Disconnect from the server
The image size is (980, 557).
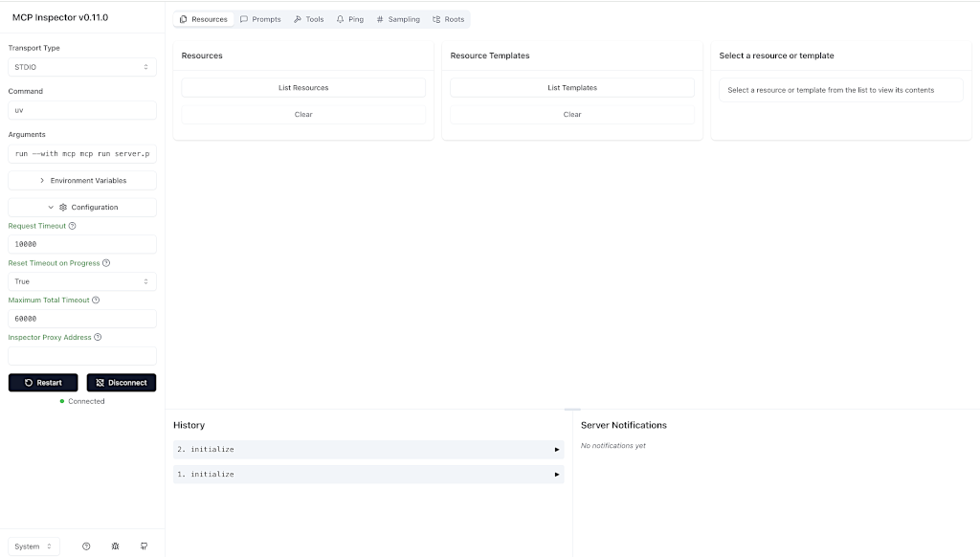click(122, 383)
